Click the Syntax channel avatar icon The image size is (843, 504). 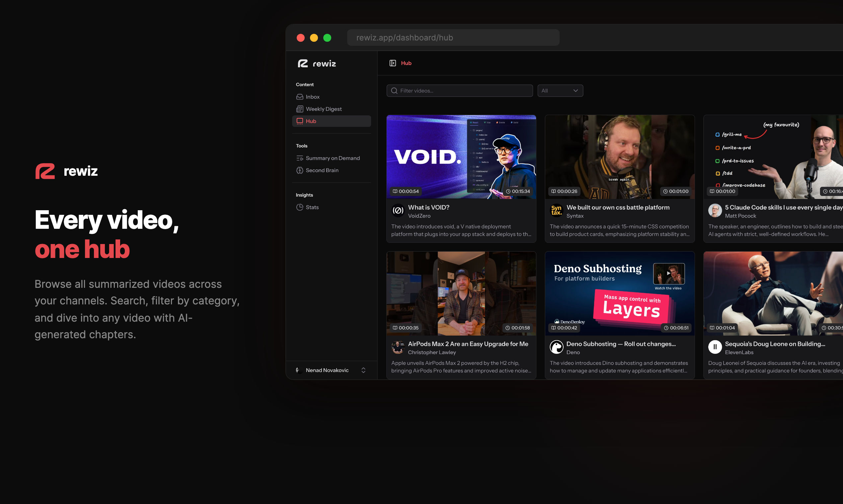557,211
